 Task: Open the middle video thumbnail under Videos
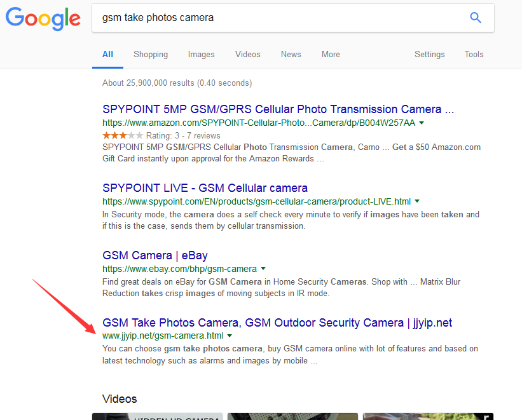coord(292,416)
